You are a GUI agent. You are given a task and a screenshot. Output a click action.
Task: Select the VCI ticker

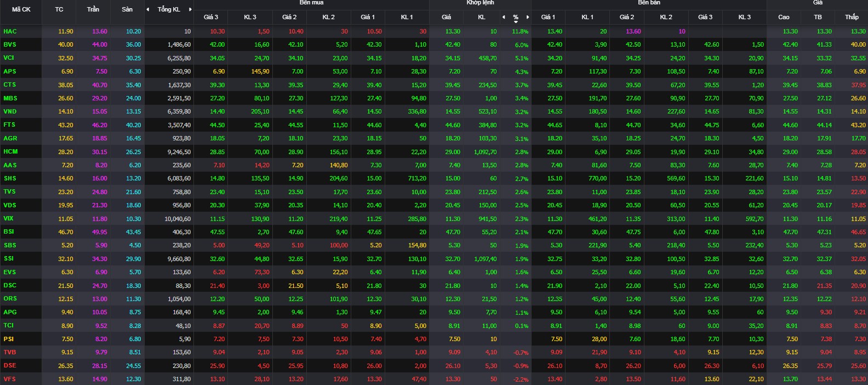9,58
